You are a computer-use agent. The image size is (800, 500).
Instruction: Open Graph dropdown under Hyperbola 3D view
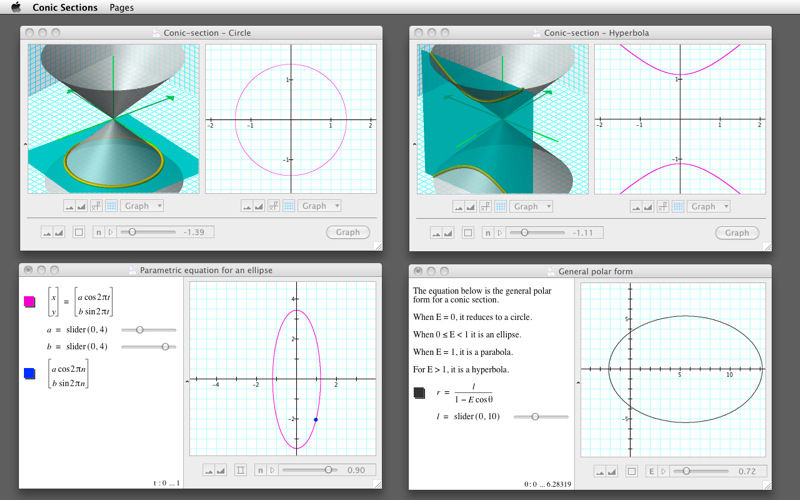tap(531, 207)
